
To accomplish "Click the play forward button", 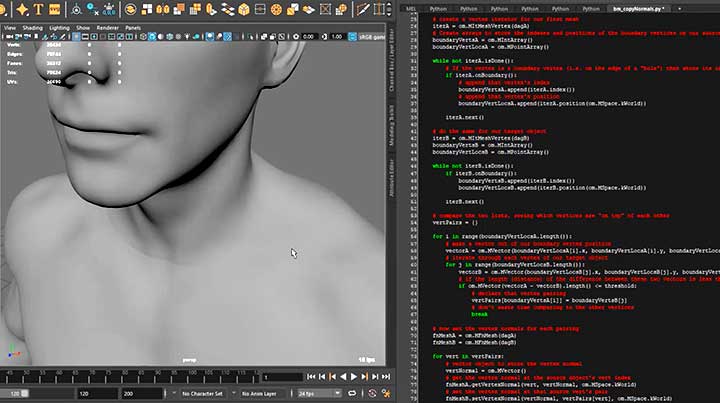I will tap(354, 377).
